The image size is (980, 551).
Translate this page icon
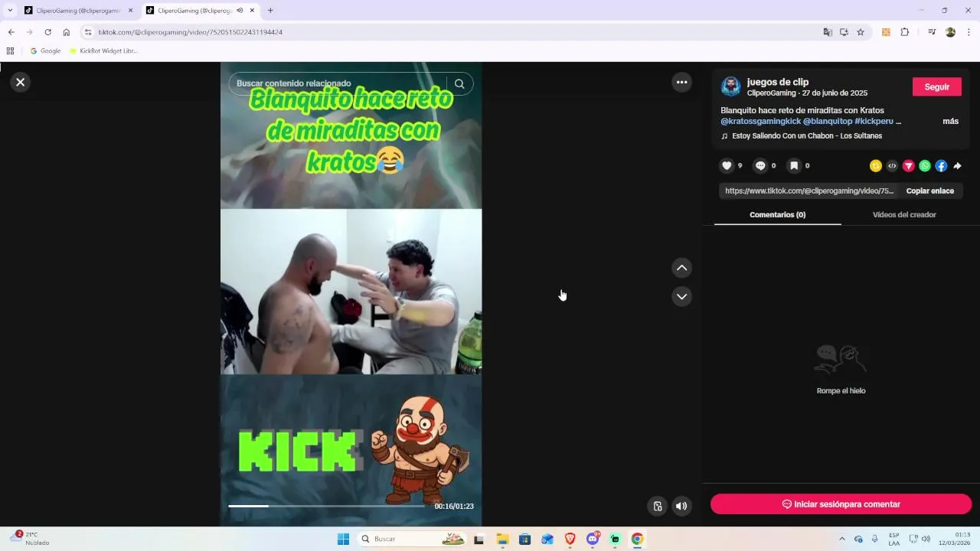(x=828, y=32)
